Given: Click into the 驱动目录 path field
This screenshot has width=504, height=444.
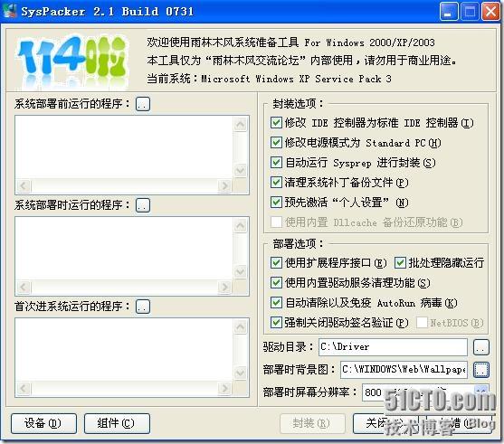Looking at the screenshot, I should 393,347.
